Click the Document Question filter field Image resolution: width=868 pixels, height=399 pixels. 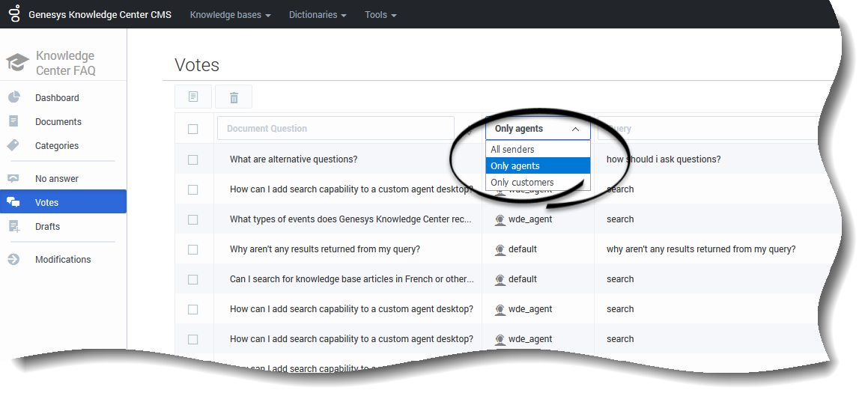[336, 129]
